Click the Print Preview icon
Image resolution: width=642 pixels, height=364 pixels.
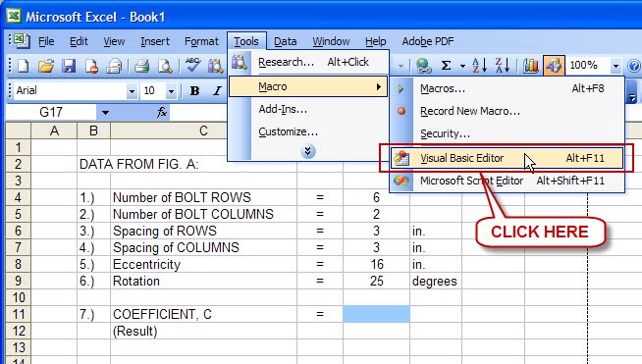pos(165,66)
